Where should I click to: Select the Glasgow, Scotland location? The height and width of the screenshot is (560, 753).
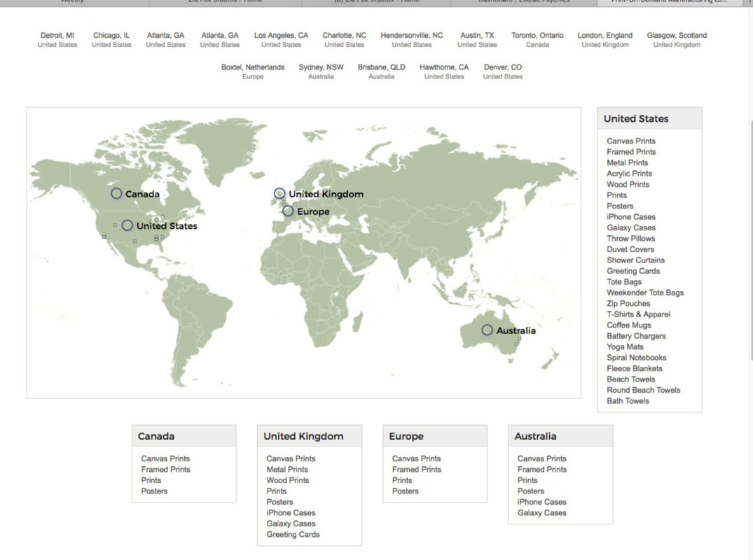tap(677, 40)
